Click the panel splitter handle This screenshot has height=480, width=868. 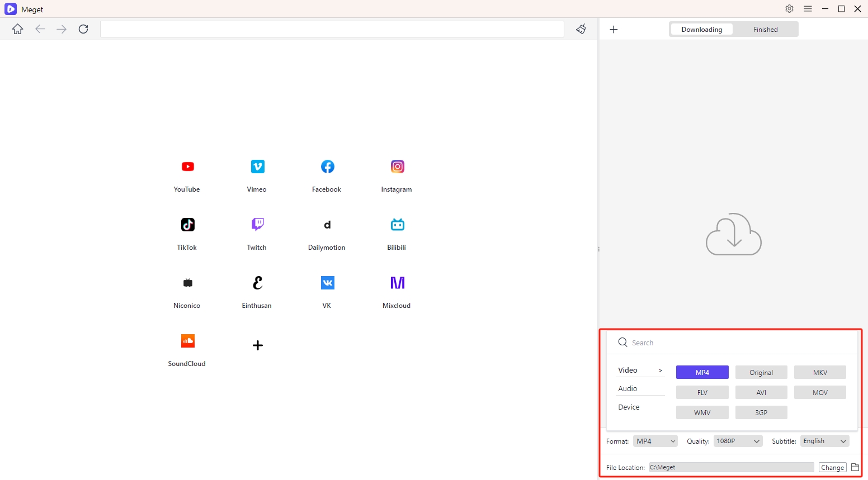(x=598, y=249)
